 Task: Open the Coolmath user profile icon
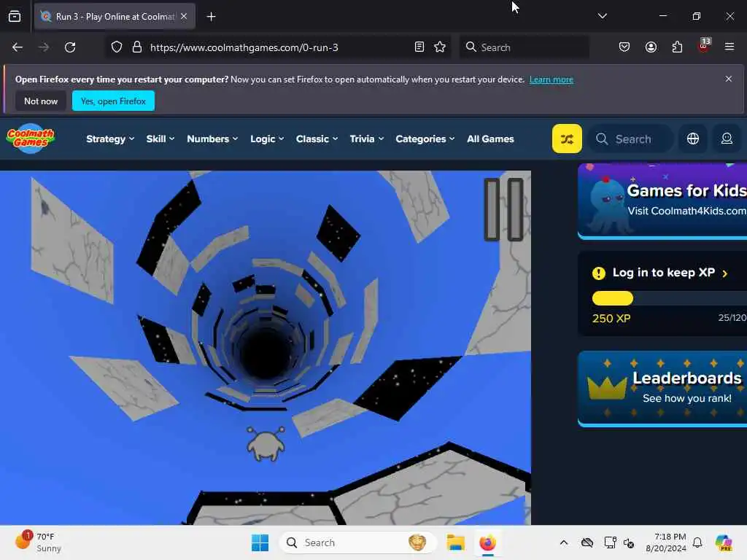(x=727, y=139)
